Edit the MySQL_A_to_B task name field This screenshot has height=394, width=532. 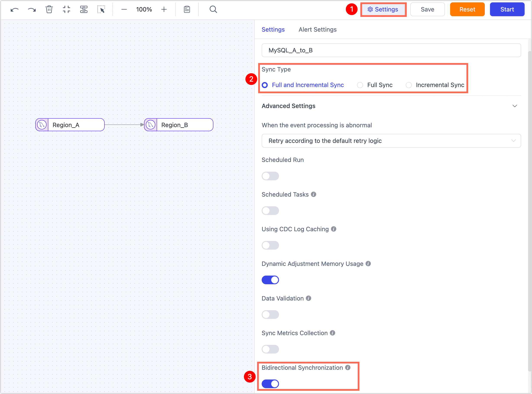391,50
